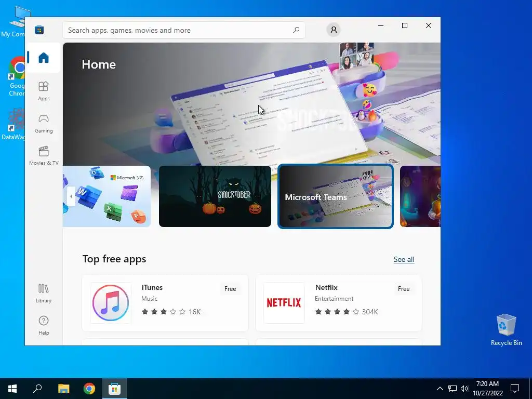Screen dimensions: 532x399
Task: Select the DataWag desktop shortcut
Action: pyautogui.click(x=13, y=124)
